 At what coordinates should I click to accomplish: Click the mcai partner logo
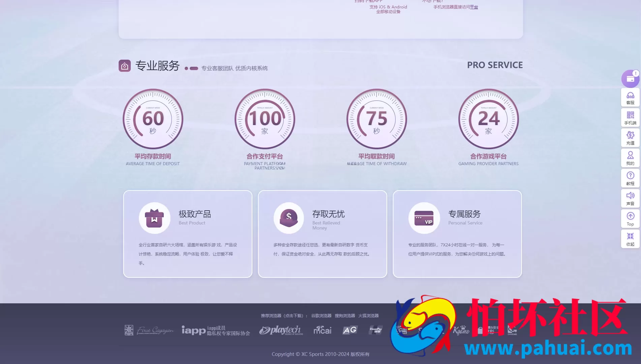click(323, 330)
